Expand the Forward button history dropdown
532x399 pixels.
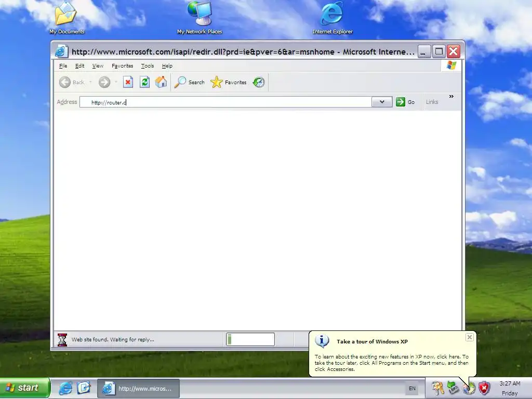116,82
